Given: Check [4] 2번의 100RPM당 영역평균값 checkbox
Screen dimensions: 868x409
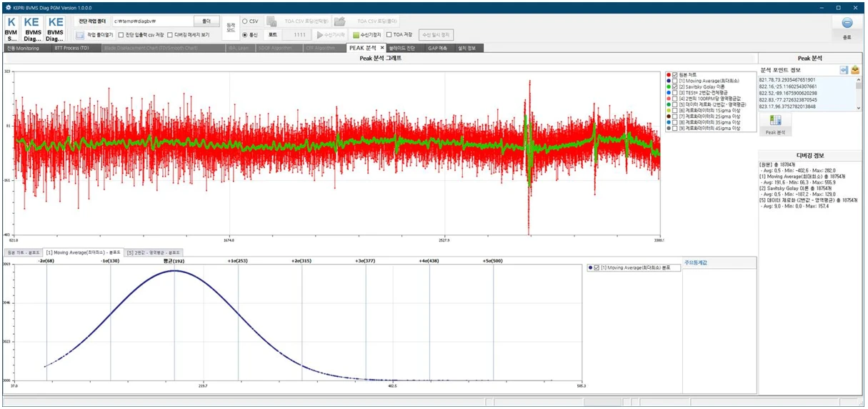Looking at the screenshot, I should (674, 99).
